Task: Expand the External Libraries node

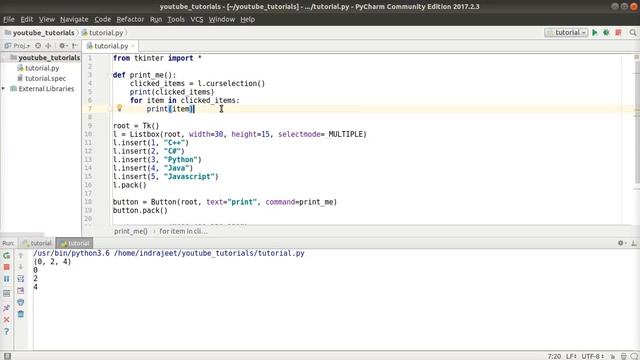Action: (x=4, y=89)
